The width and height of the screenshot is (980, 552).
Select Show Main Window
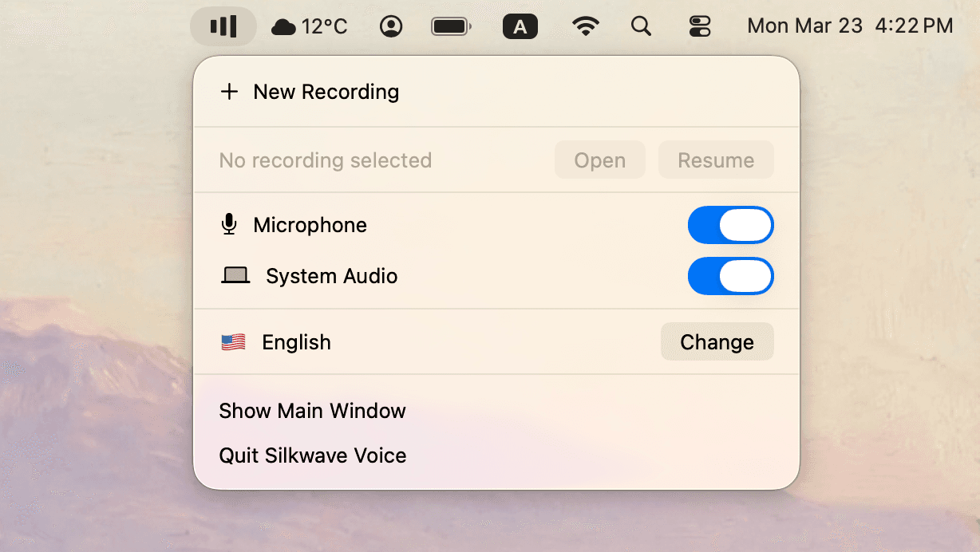[312, 410]
